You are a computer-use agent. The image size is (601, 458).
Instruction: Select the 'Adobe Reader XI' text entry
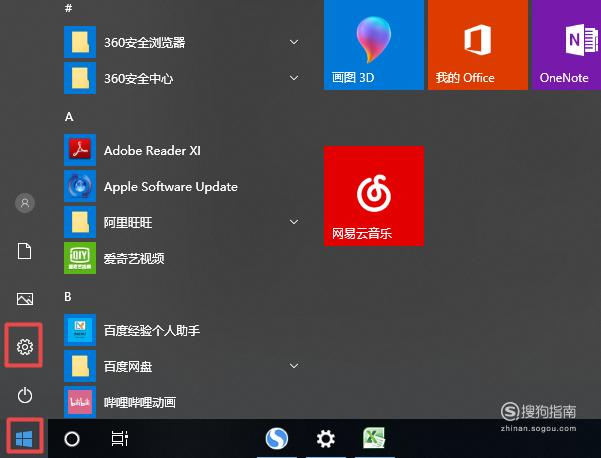pos(152,151)
